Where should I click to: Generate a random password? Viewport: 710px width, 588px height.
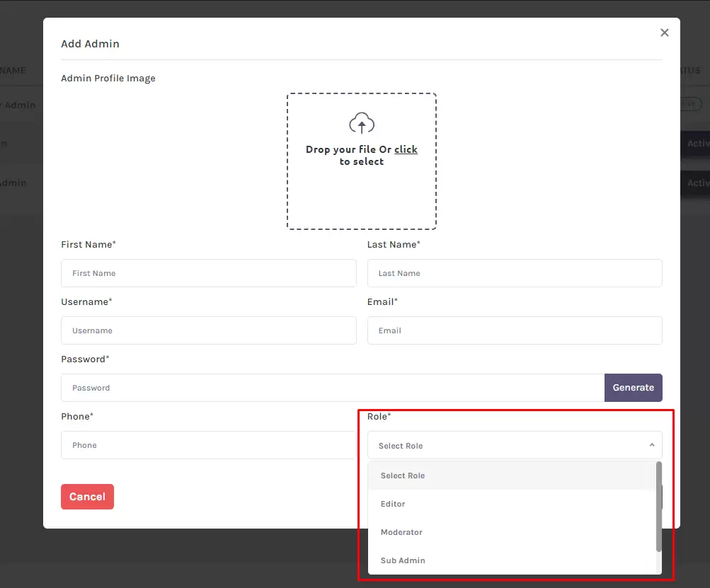[x=634, y=388]
